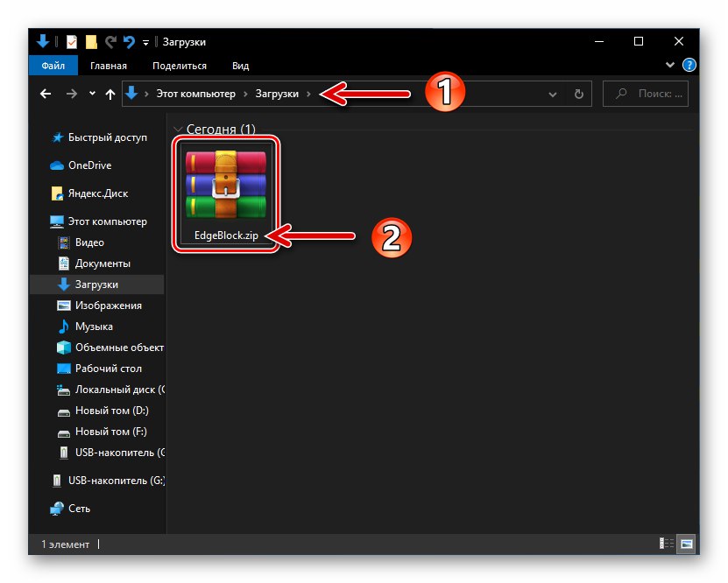728x583 pixels.
Task: Click the Redo arrow icon in title bar
Action: coord(110,42)
